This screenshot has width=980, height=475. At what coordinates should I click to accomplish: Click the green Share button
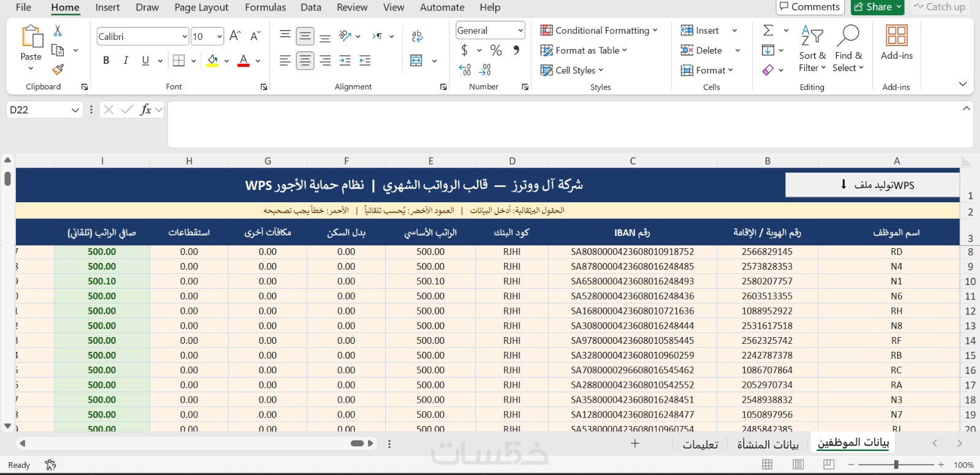coord(878,7)
